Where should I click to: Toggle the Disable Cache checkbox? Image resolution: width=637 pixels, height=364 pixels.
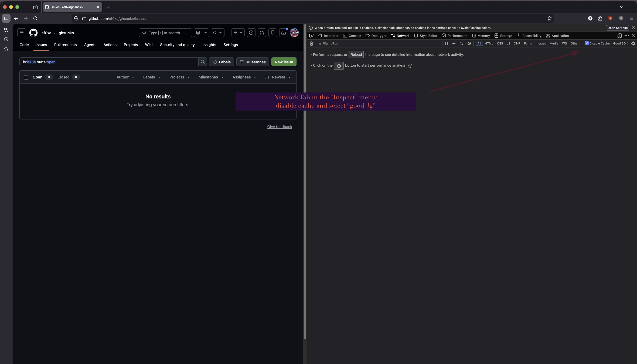[x=587, y=43]
